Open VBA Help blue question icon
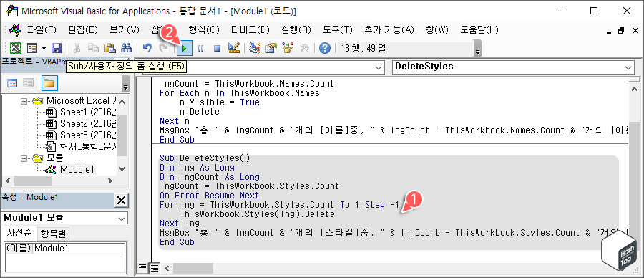 click(324, 48)
